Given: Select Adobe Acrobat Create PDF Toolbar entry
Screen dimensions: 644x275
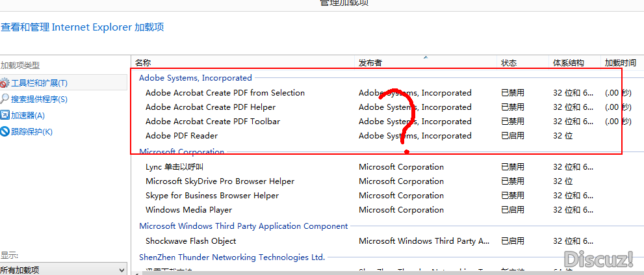Looking at the screenshot, I should (213, 122).
